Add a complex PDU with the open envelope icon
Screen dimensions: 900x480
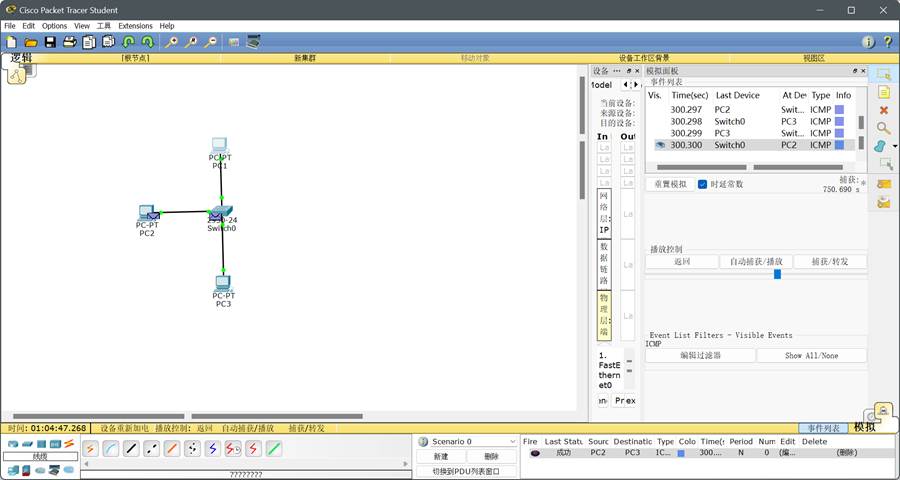pos(884,202)
